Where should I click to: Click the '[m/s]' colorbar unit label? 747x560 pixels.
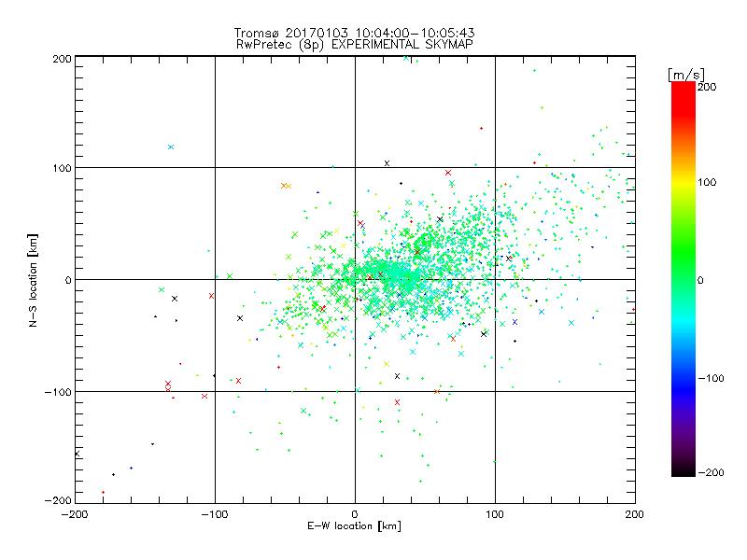click(686, 75)
